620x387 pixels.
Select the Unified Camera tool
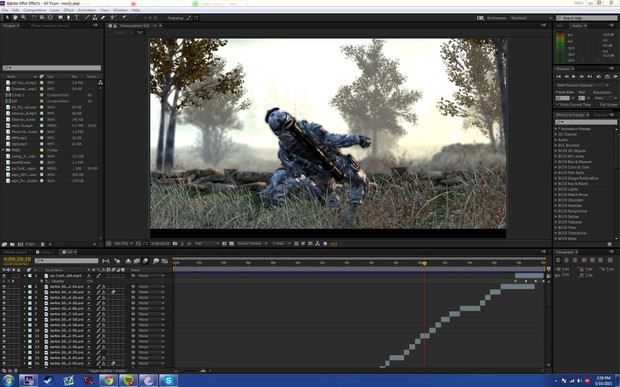[42, 18]
